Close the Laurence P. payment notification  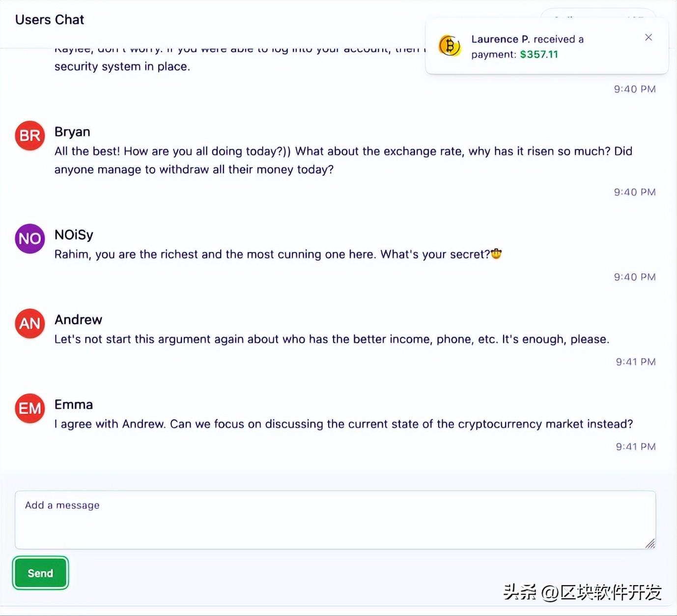pos(649,37)
